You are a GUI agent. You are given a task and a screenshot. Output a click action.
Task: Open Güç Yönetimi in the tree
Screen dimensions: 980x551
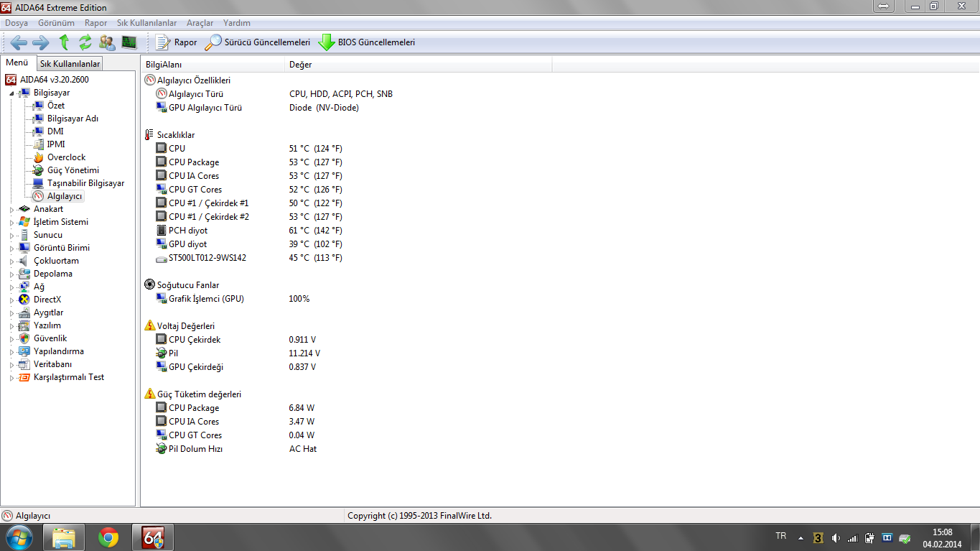tap(66, 170)
